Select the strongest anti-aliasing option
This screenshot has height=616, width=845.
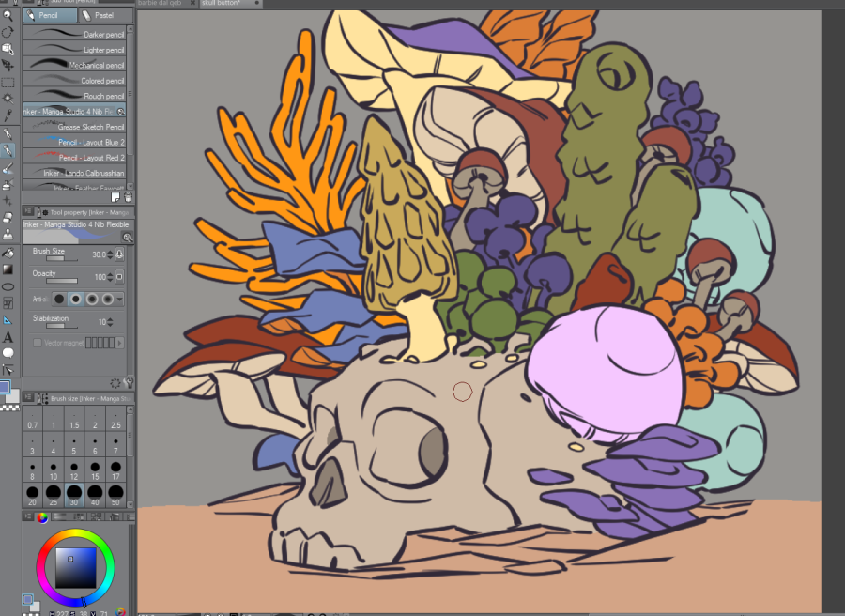pos(108,299)
